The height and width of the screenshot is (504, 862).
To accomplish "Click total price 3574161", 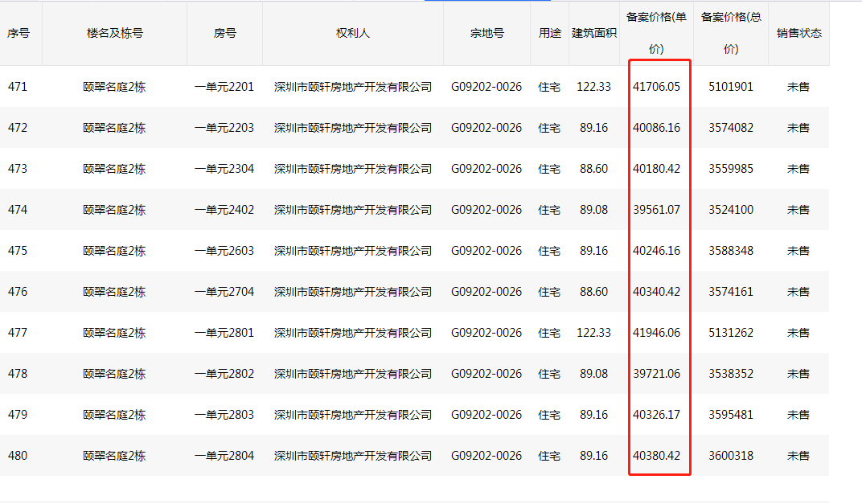I will 731,291.
